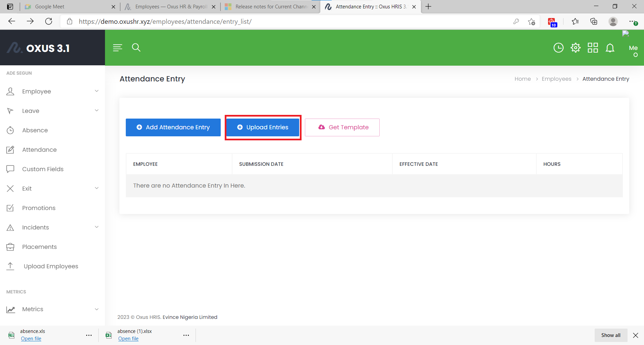Screen dimensions: 644x345
Task: Expand the Exit submenu chevron
Action: pyautogui.click(x=97, y=188)
